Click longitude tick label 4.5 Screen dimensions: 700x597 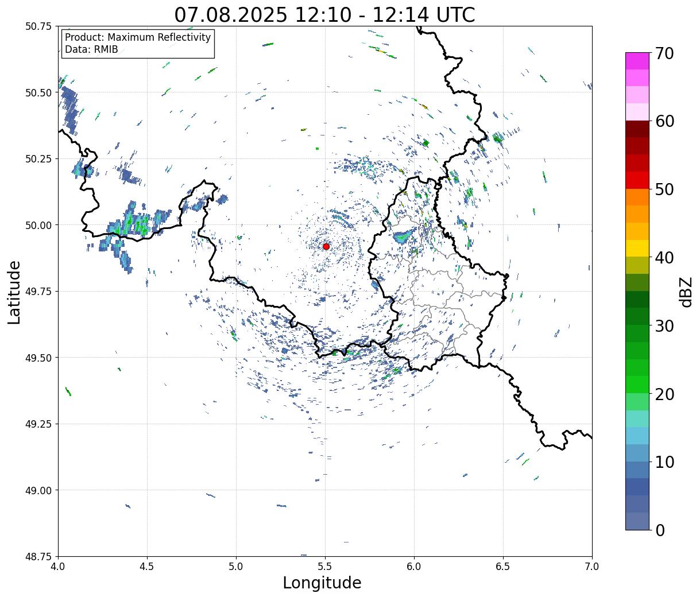tap(147, 566)
